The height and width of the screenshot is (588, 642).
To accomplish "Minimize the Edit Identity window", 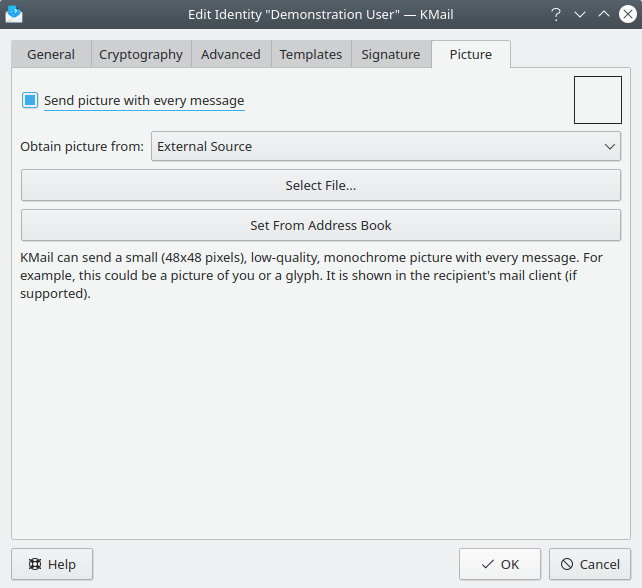I will click(x=580, y=15).
